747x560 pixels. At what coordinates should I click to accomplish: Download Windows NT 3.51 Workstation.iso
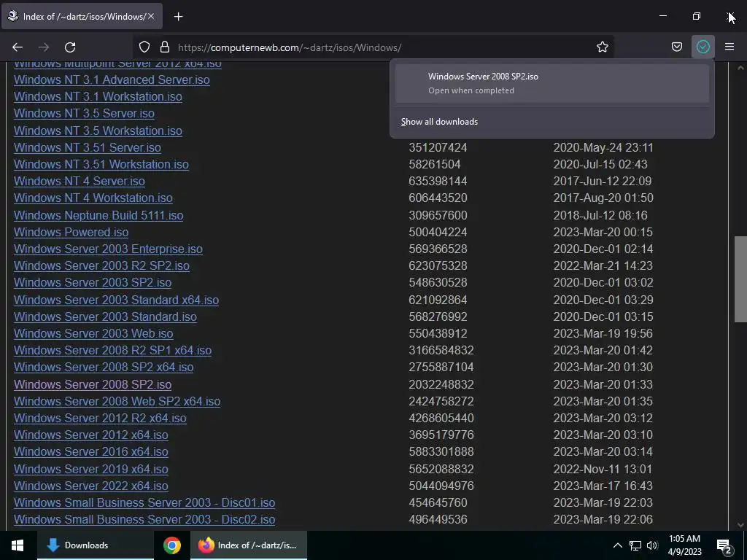101,164
